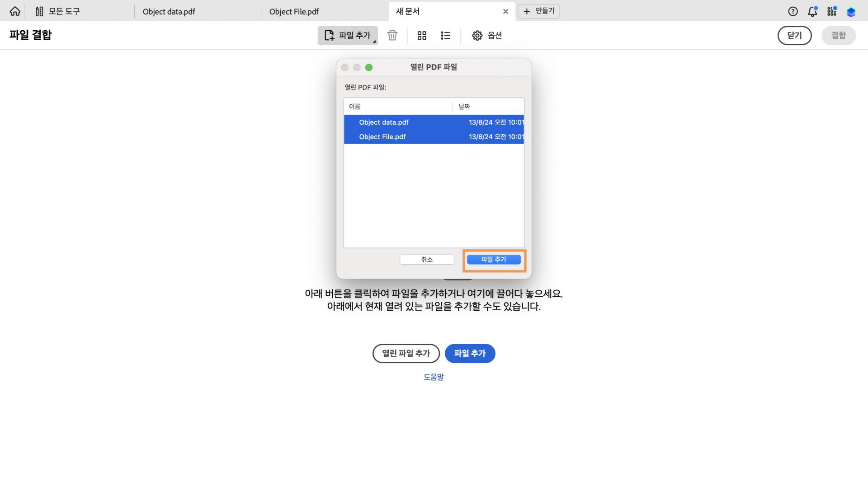
Task: Open the AI Assistant icon
Action: click(851, 11)
